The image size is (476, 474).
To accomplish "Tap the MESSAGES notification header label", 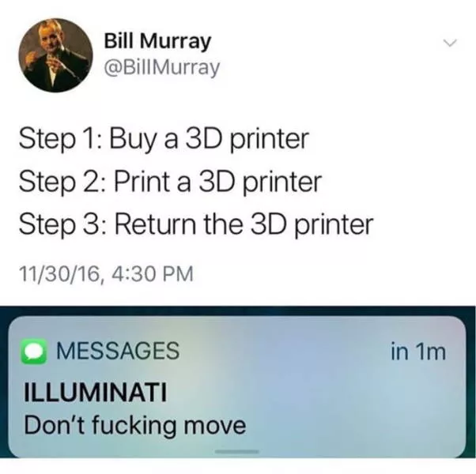I will coord(118,351).
